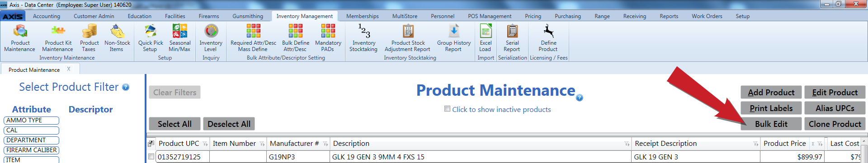Open Product Kit Maintenance tool
This screenshot has height=163, width=868.
[x=58, y=38]
